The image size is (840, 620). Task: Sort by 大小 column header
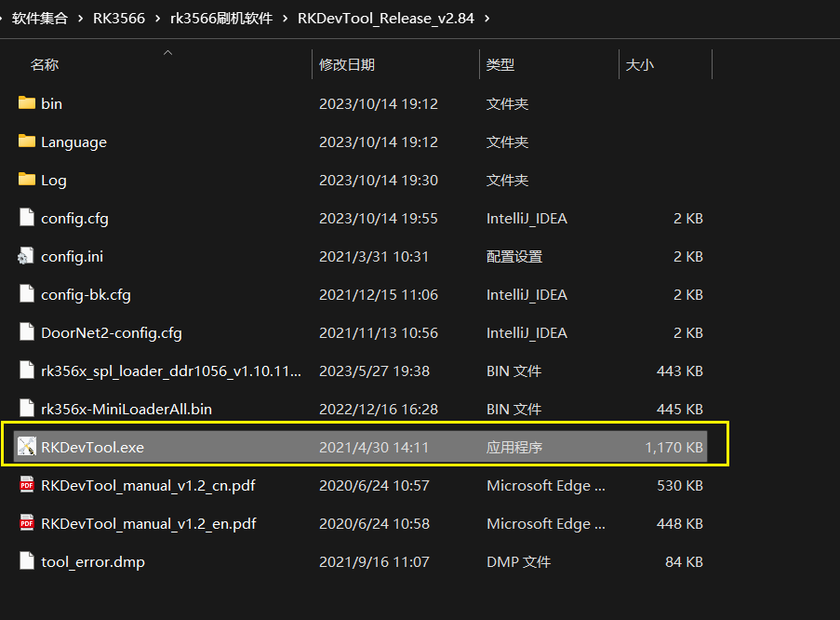(x=640, y=65)
